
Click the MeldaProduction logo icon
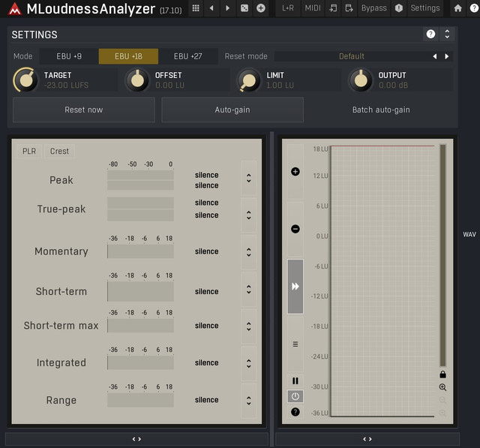click(x=14, y=8)
